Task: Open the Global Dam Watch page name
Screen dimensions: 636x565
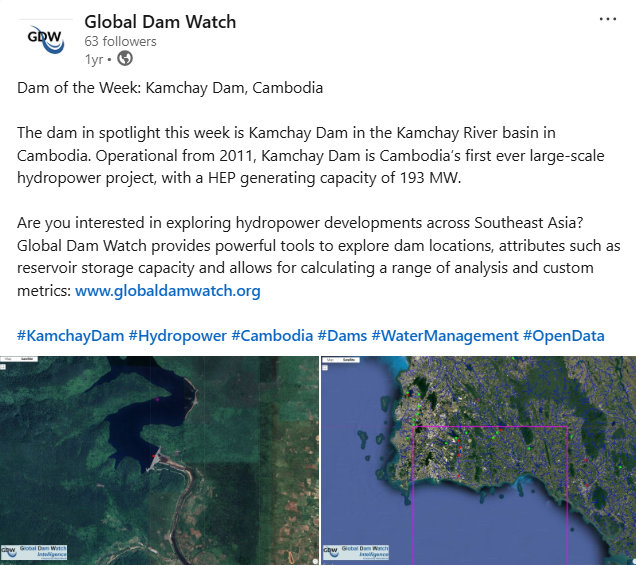Action: (x=160, y=22)
